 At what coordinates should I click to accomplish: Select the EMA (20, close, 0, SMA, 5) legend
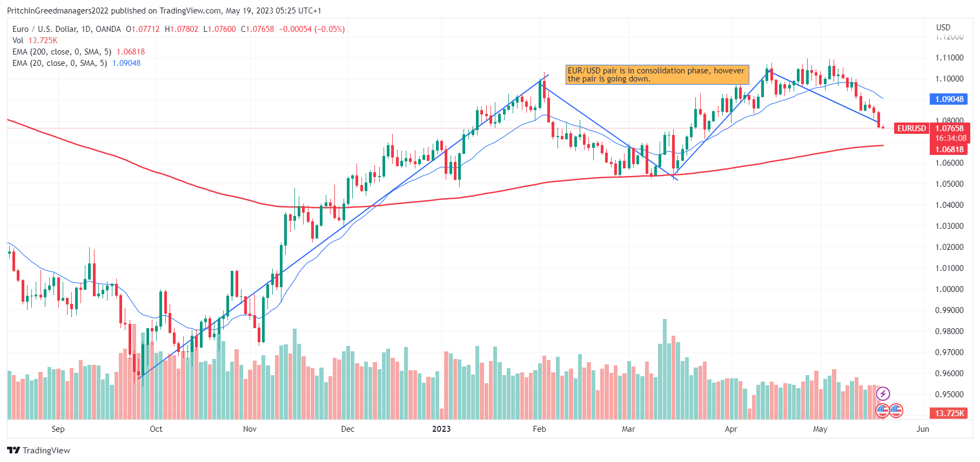pos(59,63)
